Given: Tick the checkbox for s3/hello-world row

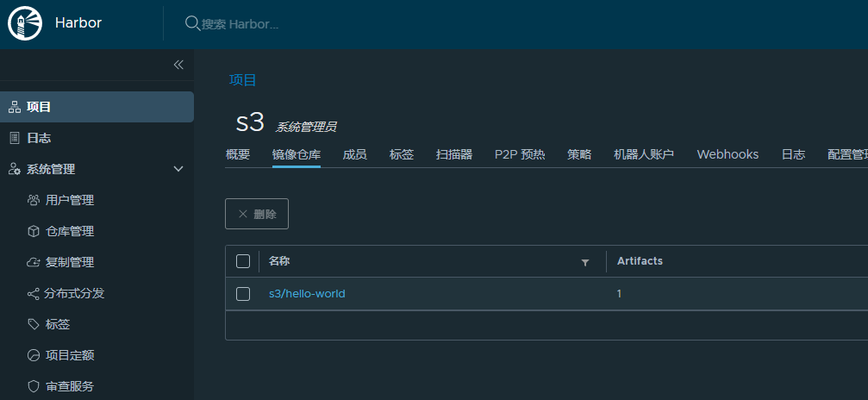Looking at the screenshot, I should click(243, 294).
